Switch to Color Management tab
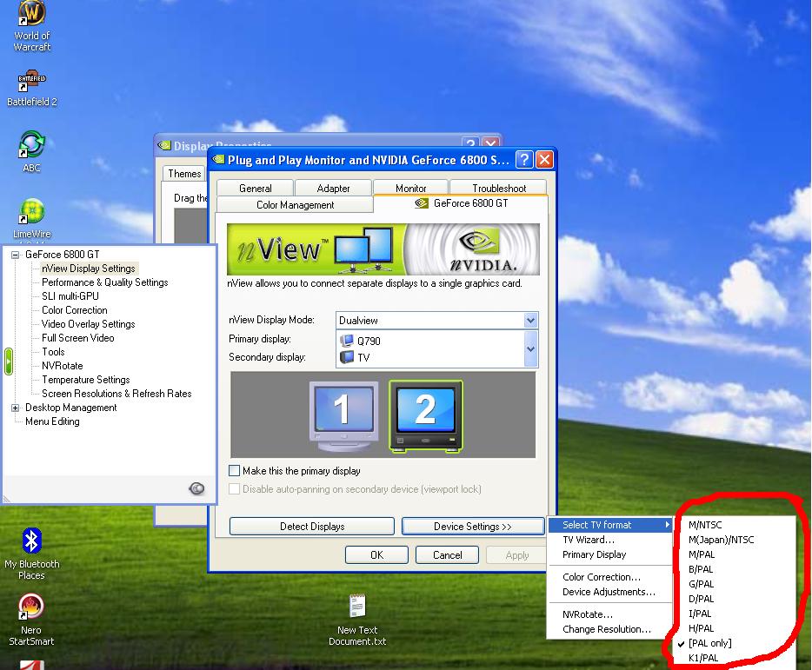Viewport: 812px width, 670px height. click(x=296, y=204)
